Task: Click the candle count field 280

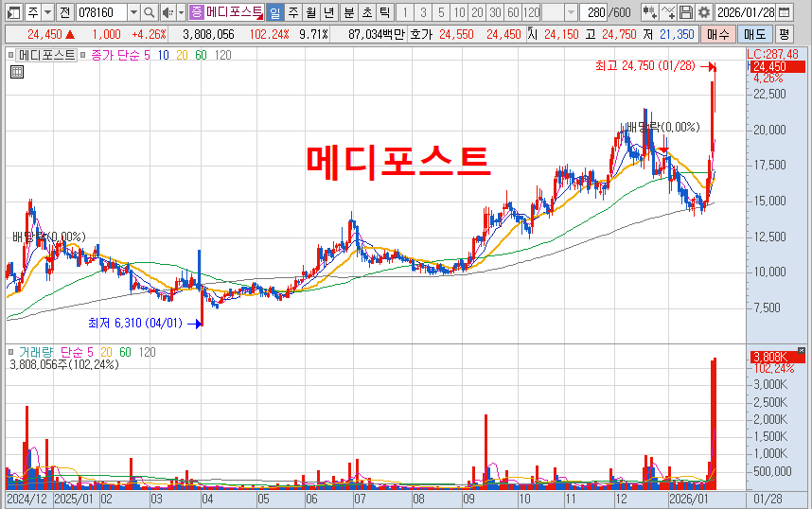Action: (x=594, y=12)
